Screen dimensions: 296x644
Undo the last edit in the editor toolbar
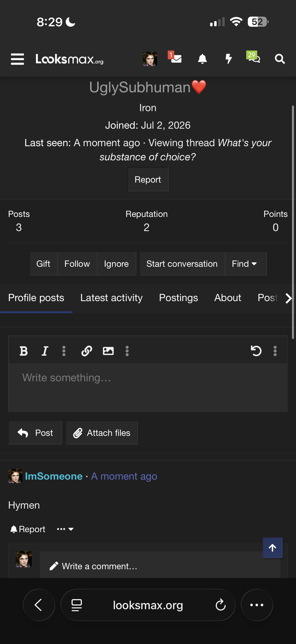point(256,351)
